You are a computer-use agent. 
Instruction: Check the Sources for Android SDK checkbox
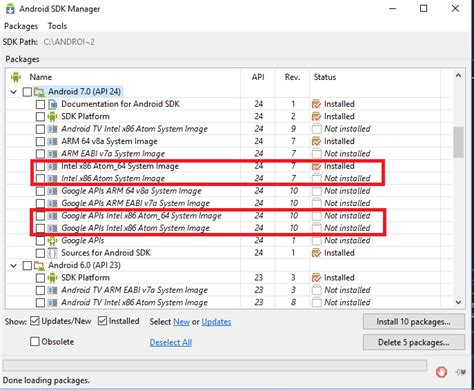pyautogui.click(x=40, y=253)
